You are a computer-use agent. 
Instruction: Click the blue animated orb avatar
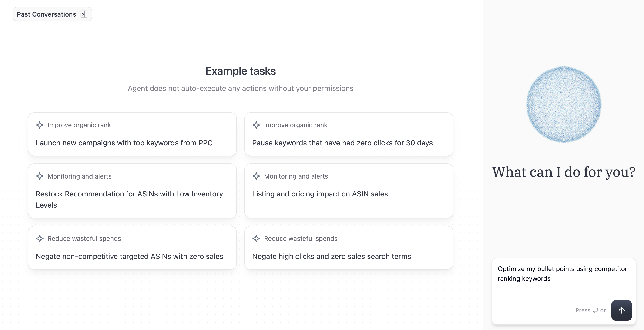pos(564,104)
